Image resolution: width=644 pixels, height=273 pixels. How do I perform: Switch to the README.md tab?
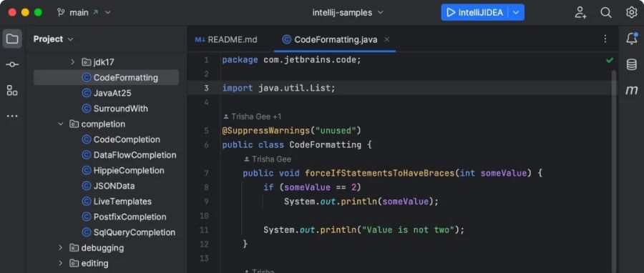pyautogui.click(x=226, y=39)
